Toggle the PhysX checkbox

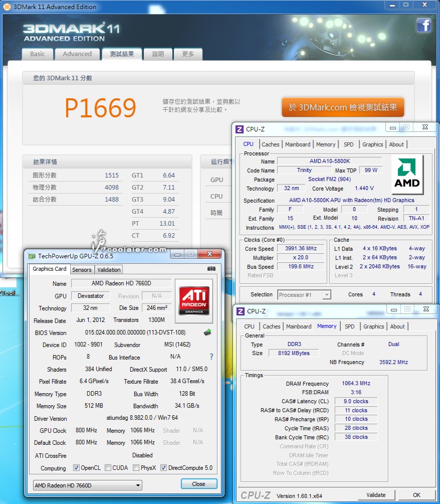[x=136, y=468]
